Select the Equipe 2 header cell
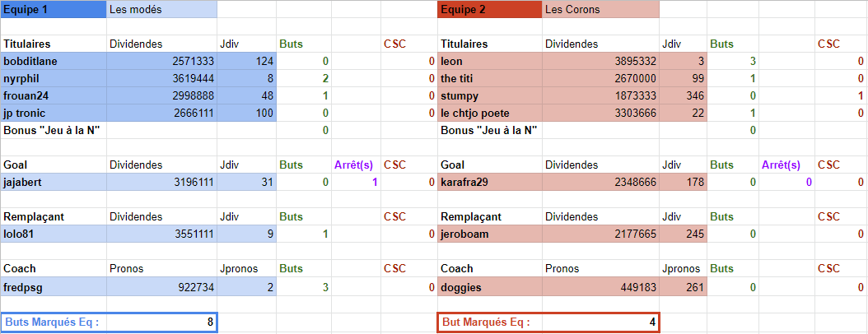868x334 pixels. (x=490, y=10)
